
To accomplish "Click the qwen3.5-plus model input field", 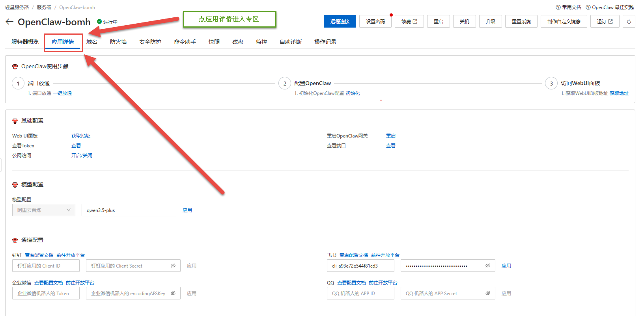I will click(129, 210).
